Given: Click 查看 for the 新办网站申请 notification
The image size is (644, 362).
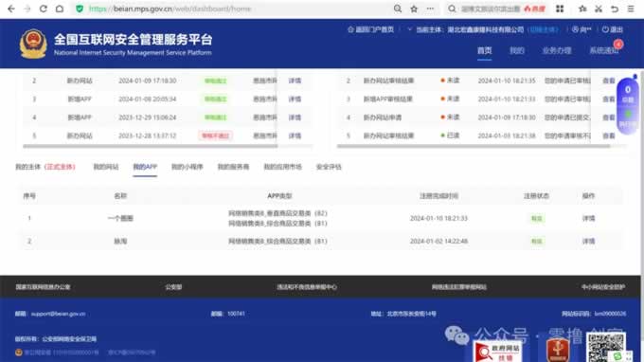Looking at the screenshot, I should 609,118.
